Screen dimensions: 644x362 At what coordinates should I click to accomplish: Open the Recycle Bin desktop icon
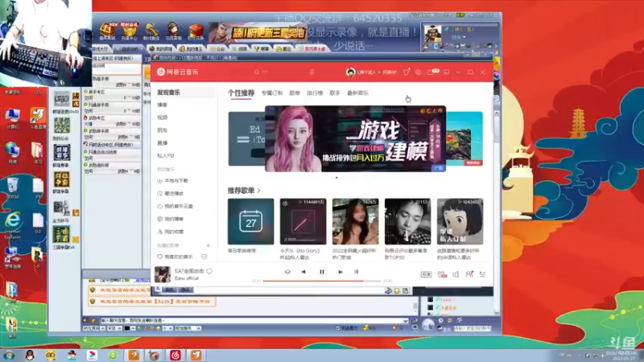point(13,188)
